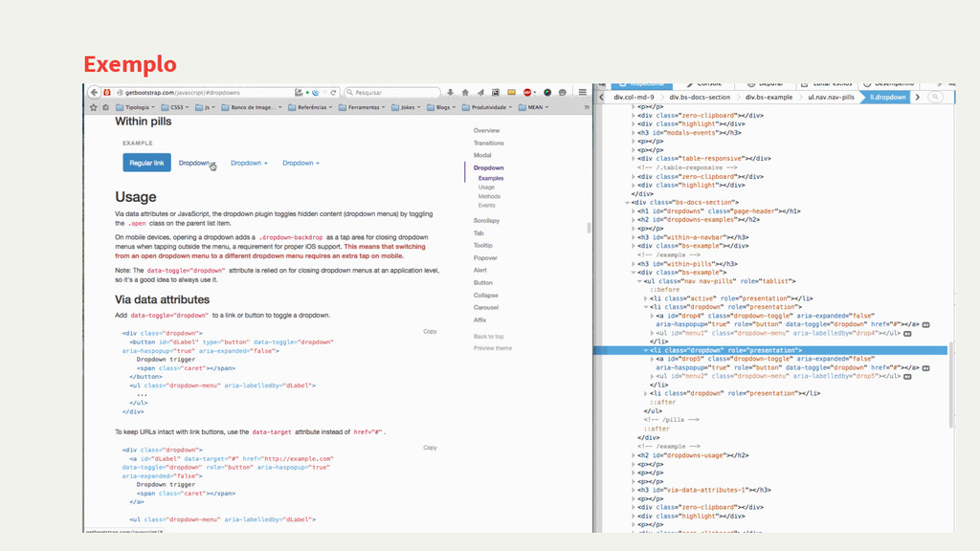Open the Tipologia bookmarks folder
Viewport: 980px width, 551px height.
[132, 108]
